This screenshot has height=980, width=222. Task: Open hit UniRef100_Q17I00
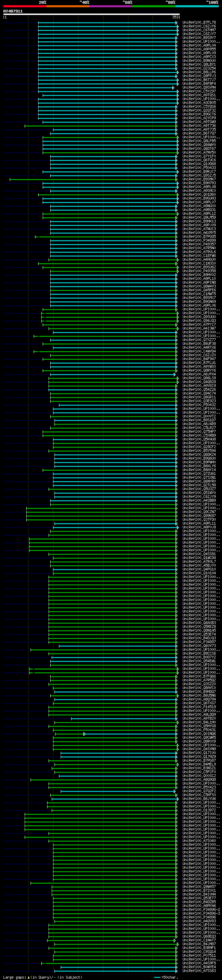[x=199, y=753]
